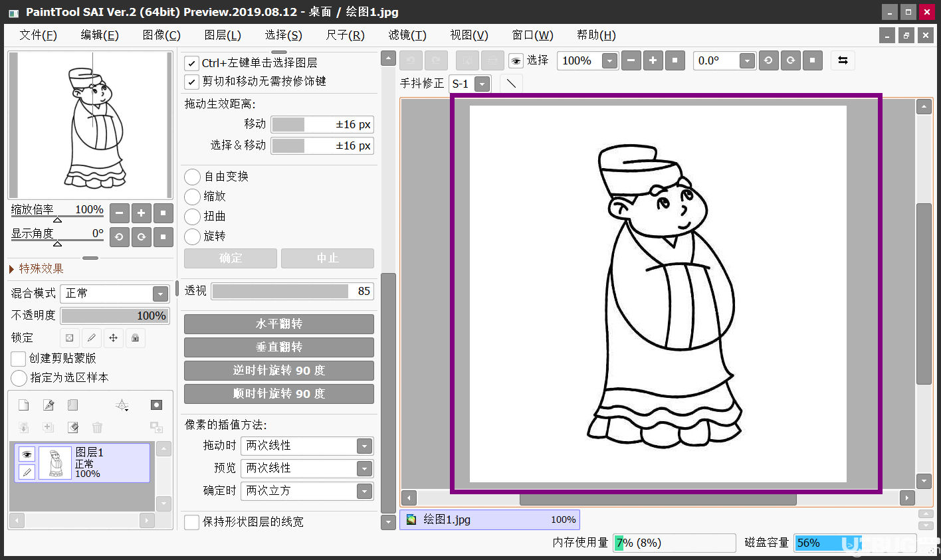Click canvas toolbar zoom in button

pyautogui.click(x=653, y=60)
